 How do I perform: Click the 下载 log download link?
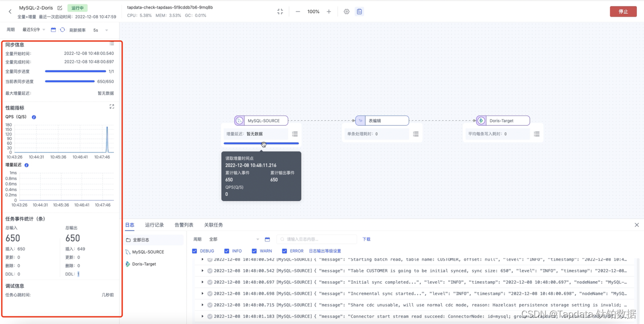pos(366,239)
